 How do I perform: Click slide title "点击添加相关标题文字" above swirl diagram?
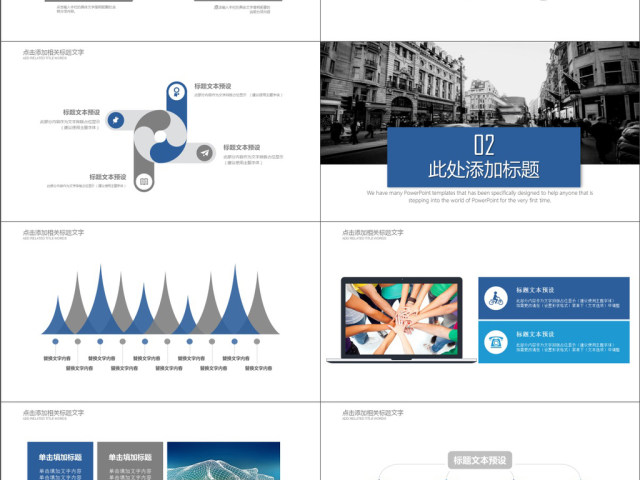point(53,52)
